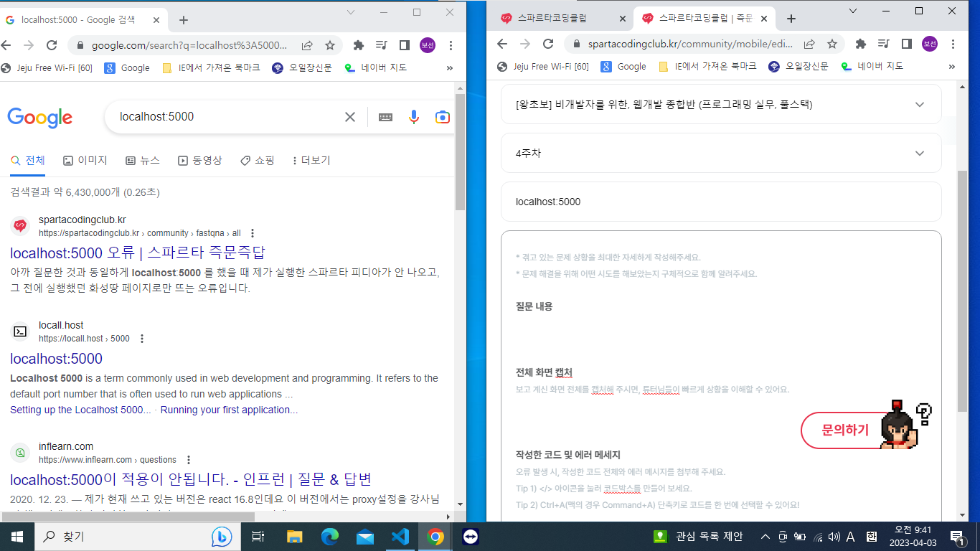
Task: Switch to 이미지 search tab
Action: pos(85,161)
